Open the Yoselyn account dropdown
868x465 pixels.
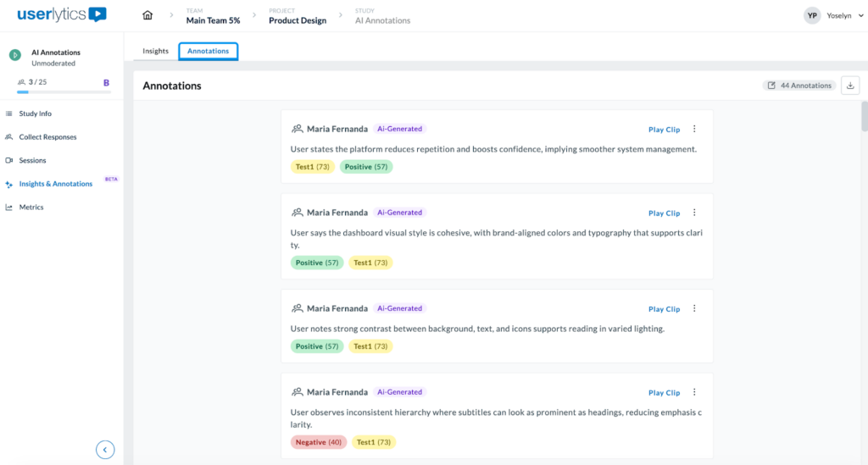pos(842,16)
